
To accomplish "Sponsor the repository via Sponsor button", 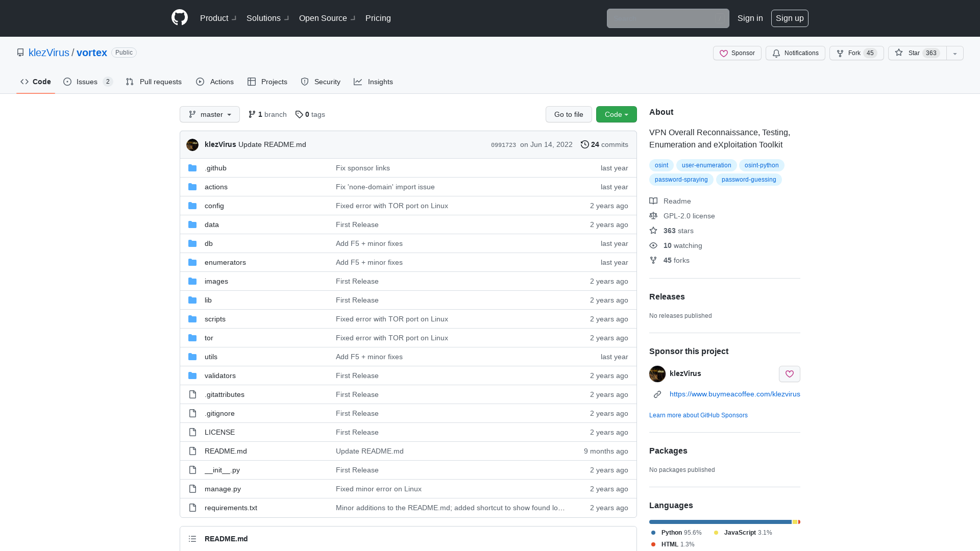I will point(737,53).
